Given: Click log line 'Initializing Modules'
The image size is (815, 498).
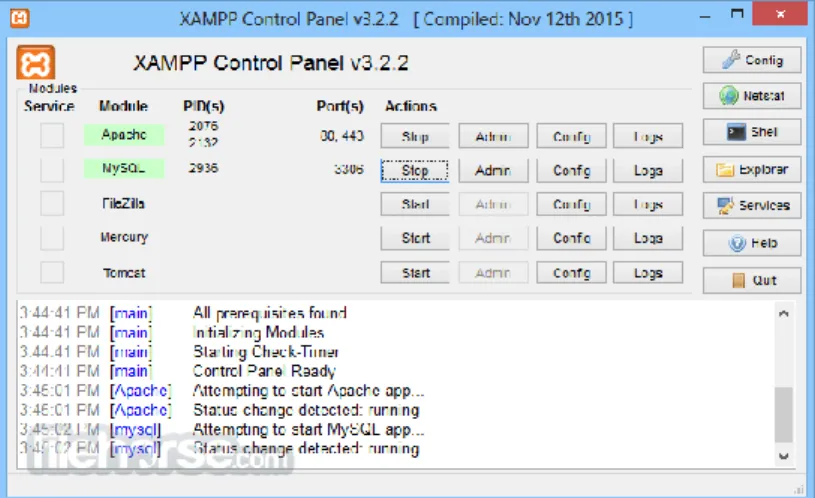Looking at the screenshot, I should tap(258, 332).
